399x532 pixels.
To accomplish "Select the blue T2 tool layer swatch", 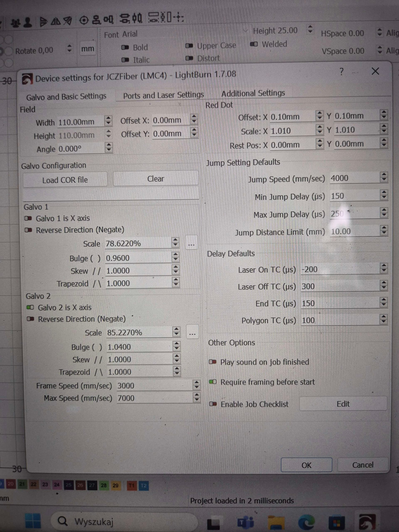I will 144,486.
